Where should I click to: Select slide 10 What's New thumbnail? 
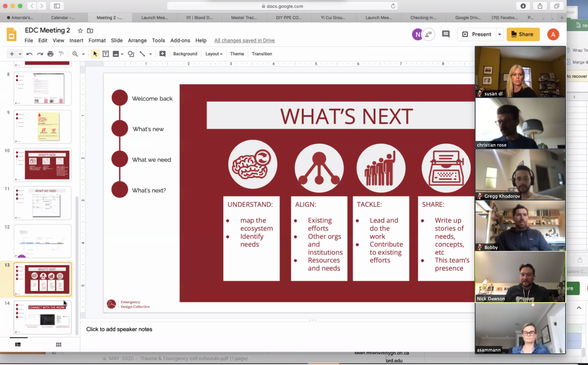coord(43,165)
